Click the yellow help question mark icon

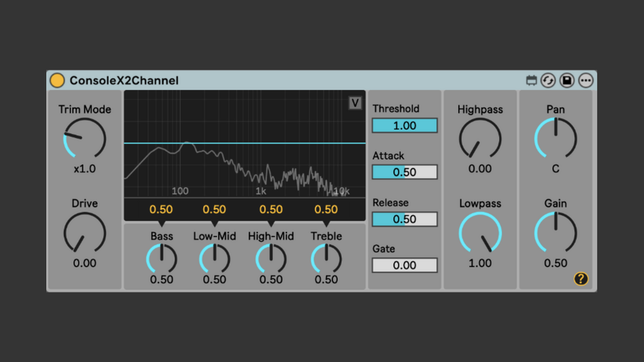tap(581, 279)
